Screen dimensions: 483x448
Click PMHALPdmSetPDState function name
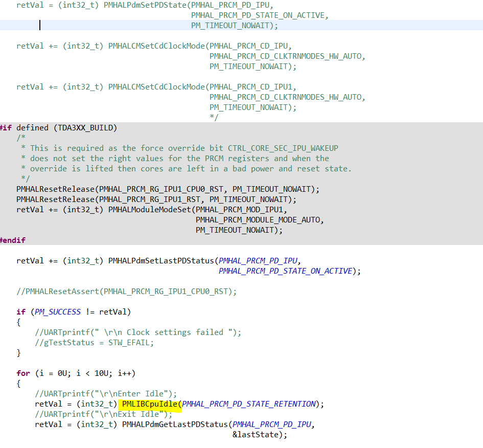click(145, 5)
